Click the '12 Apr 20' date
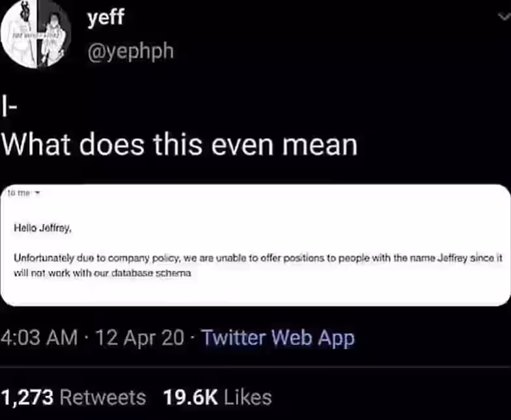The image size is (511, 420). (x=140, y=337)
